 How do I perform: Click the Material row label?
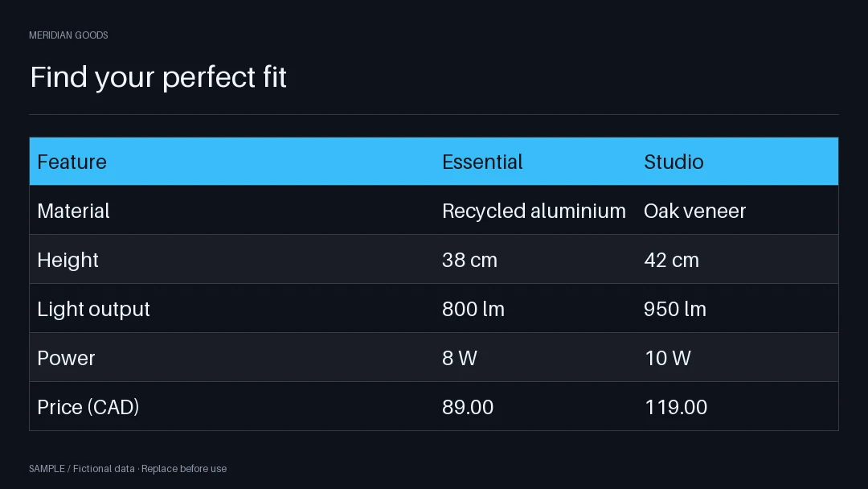pos(74,211)
